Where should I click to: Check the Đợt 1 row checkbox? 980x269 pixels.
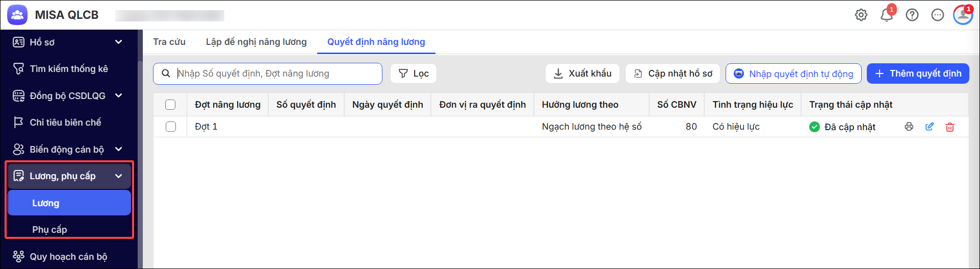click(171, 127)
